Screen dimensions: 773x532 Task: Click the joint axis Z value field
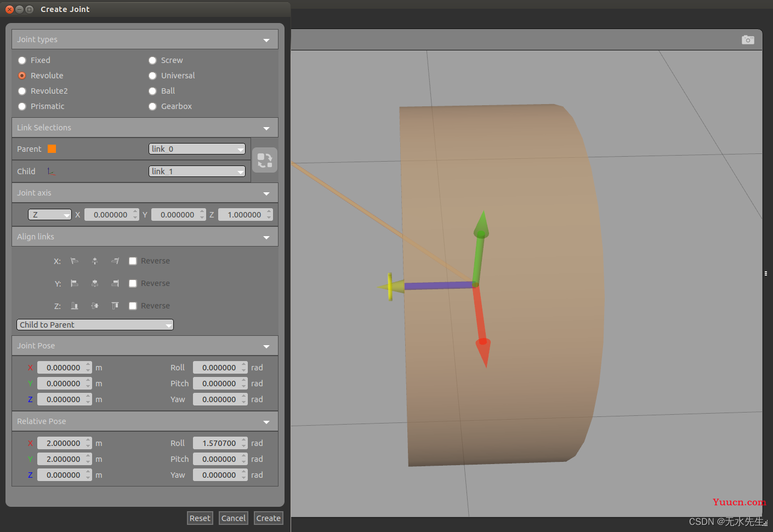pyautogui.click(x=246, y=215)
